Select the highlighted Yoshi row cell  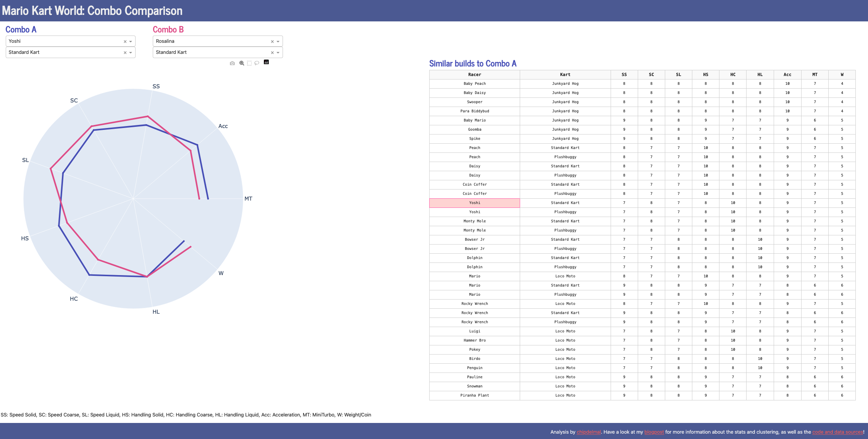point(474,203)
